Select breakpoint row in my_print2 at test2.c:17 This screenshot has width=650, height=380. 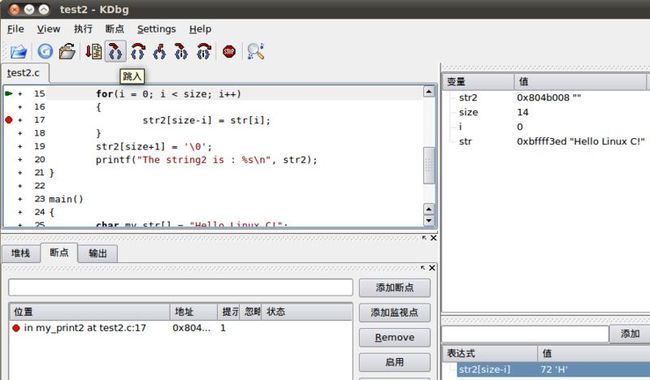point(180,328)
